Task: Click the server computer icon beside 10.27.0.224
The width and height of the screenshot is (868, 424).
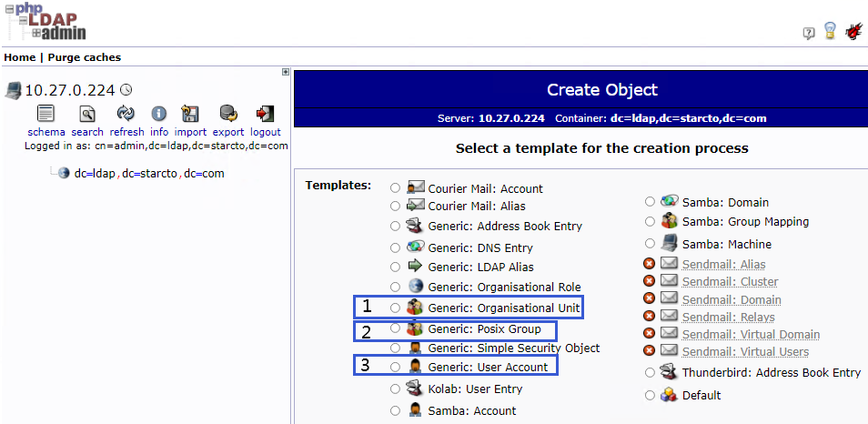Action: coord(14,90)
